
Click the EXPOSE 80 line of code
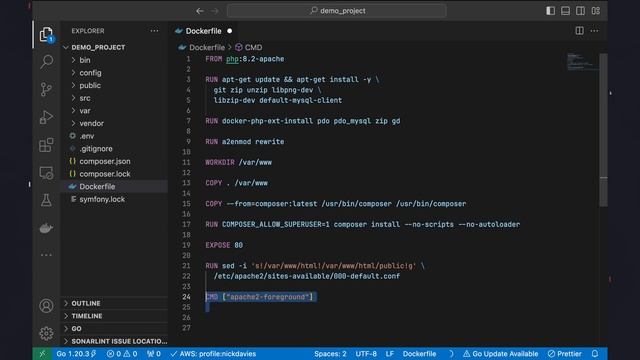click(224, 245)
